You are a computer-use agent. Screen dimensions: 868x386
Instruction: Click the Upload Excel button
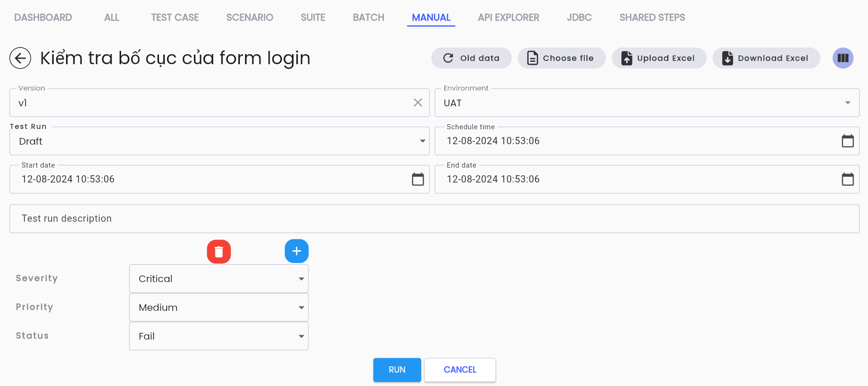pyautogui.click(x=659, y=58)
